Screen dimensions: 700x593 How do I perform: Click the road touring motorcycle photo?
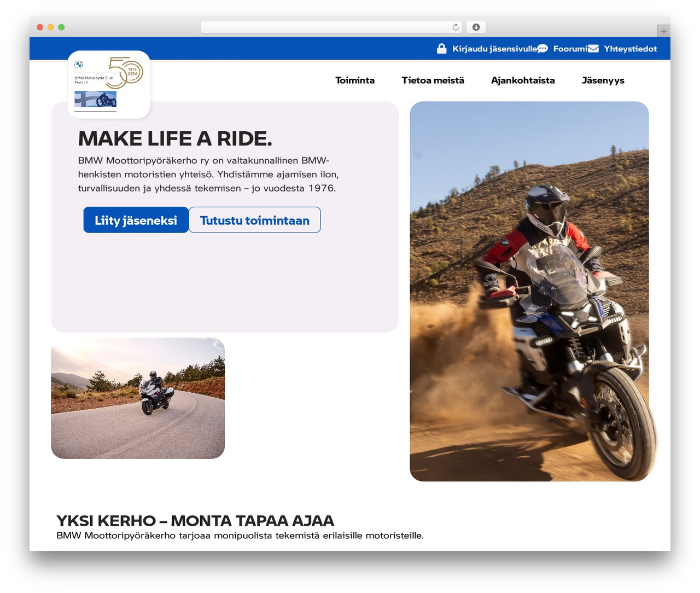coord(138,398)
